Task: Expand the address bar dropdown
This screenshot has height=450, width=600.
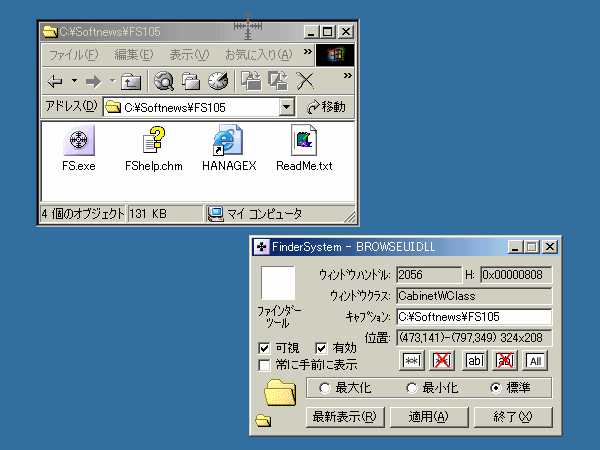Action: [x=286, y=107]
